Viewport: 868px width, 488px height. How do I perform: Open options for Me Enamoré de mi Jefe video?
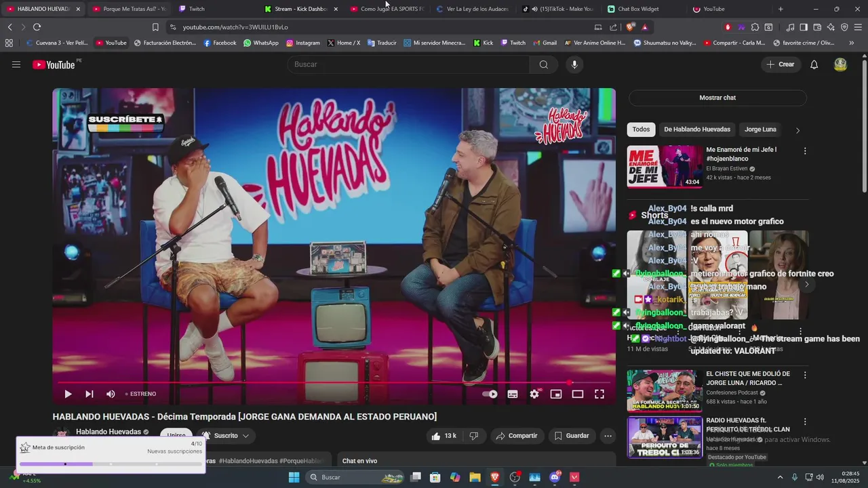[805, 151]
